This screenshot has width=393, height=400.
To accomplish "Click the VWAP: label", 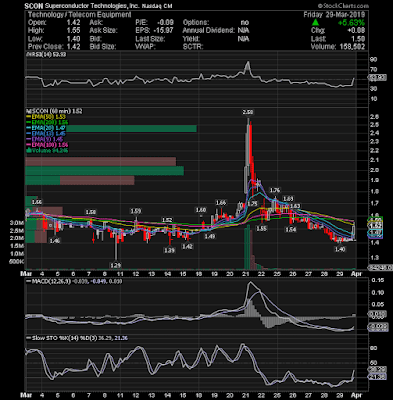I will pos(146,47).
